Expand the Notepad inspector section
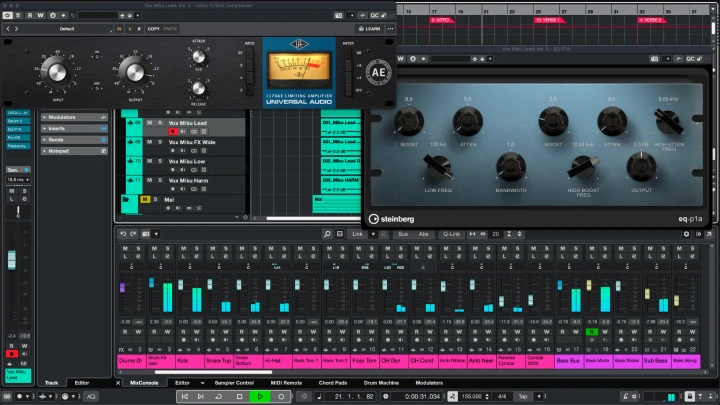This screenshot has height=405, width=720. pyautogui.click(x=74, y=151)
